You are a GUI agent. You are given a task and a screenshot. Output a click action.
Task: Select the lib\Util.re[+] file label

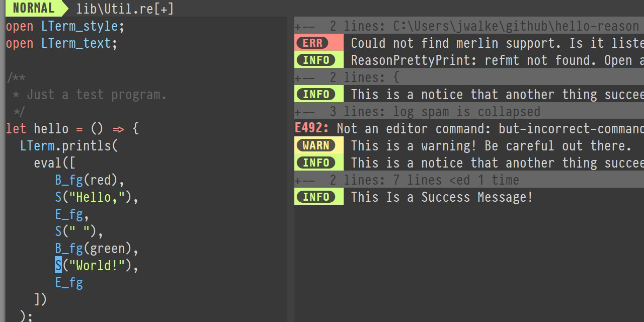click(x=125, y=9)
